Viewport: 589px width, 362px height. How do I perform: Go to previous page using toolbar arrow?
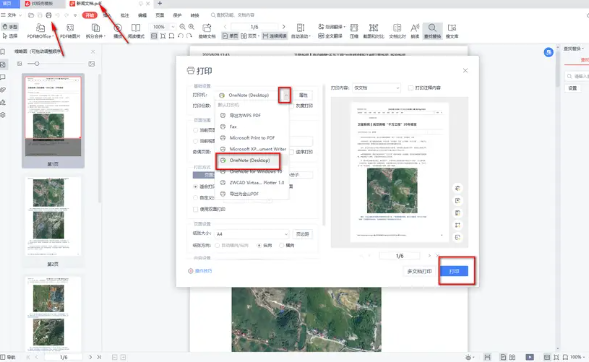225,27
